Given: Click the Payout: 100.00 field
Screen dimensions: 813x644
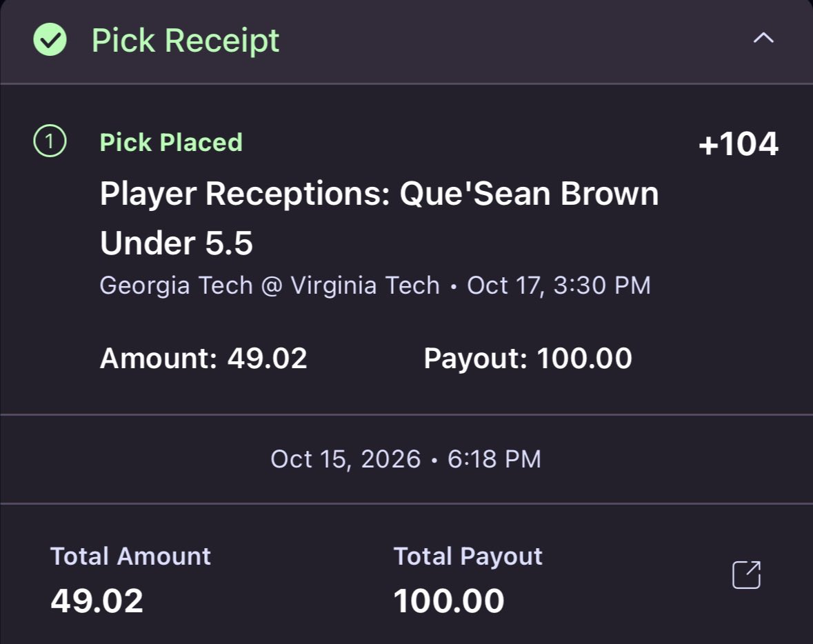Looking at the screenshot, I should (528, 359).
